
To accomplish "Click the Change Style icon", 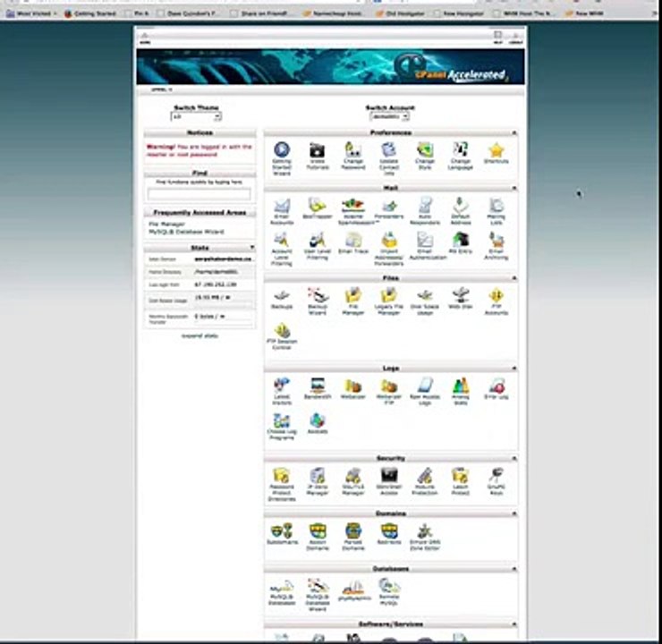I will coord(425,150).
